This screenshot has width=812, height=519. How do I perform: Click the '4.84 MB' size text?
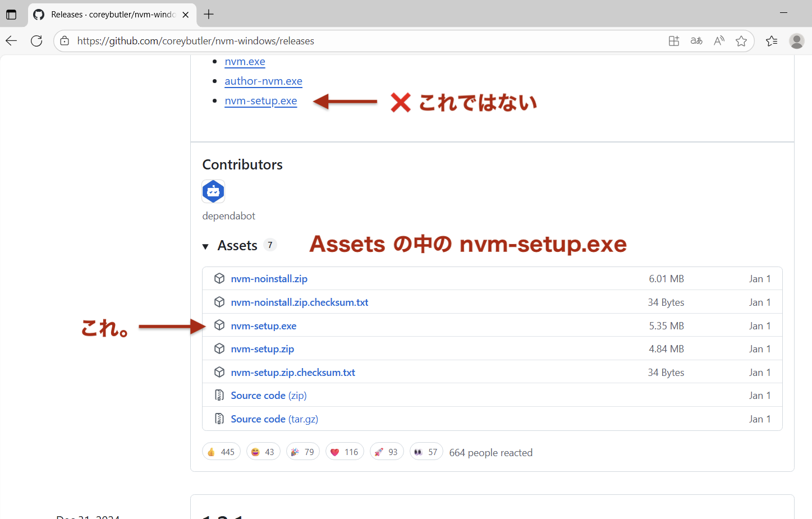coord(666,349)
